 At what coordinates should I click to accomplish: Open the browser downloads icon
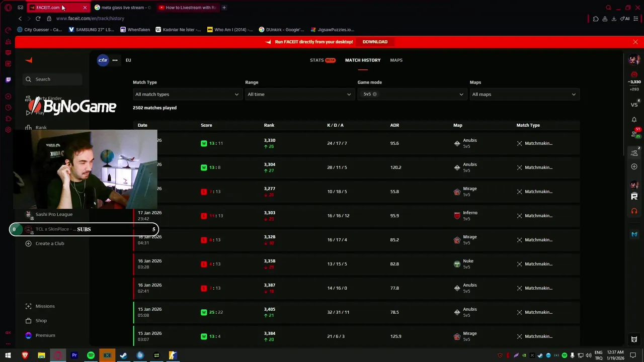614,19
